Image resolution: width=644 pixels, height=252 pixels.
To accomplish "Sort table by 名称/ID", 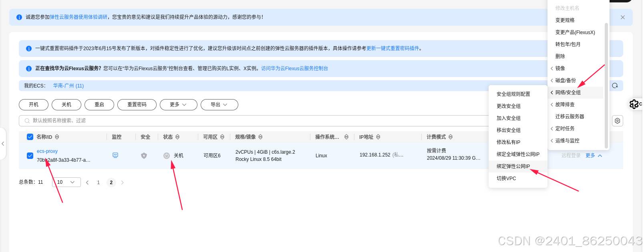I will (57, 137).
